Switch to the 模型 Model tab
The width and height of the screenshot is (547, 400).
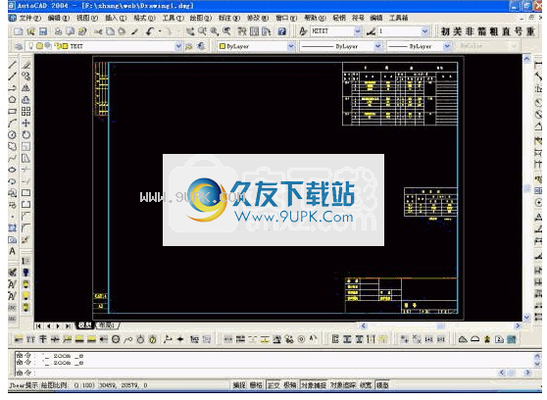(x=85, y=326)
